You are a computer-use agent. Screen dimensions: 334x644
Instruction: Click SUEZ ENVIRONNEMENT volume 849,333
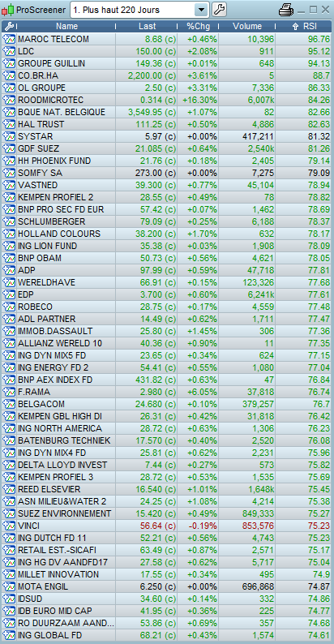(257, 513)
